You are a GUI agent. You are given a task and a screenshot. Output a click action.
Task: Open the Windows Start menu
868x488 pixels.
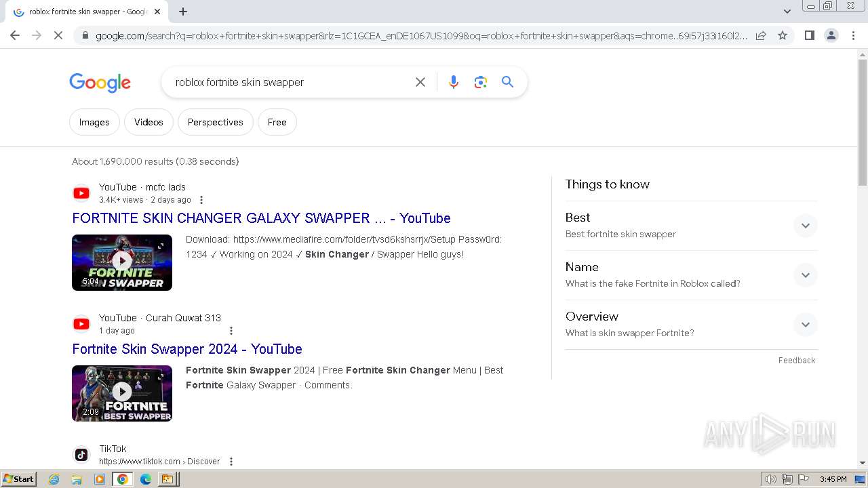pos(19,479)
